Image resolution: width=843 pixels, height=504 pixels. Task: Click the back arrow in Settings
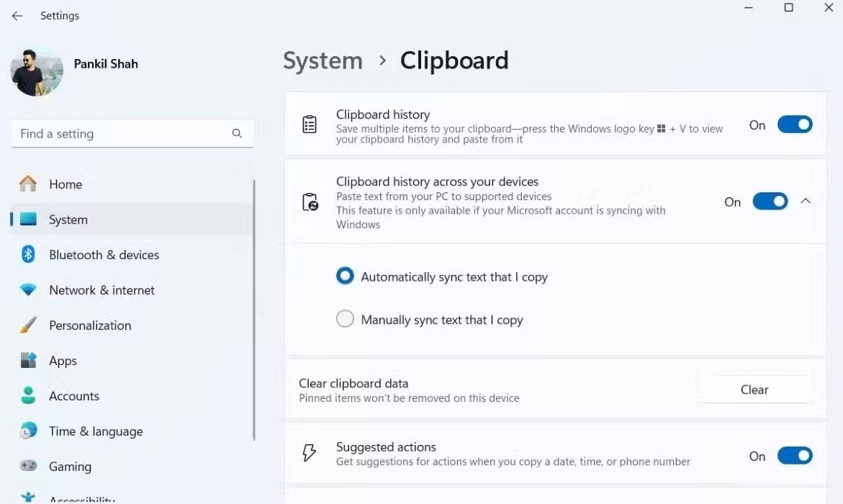click(x=17, y=15)
